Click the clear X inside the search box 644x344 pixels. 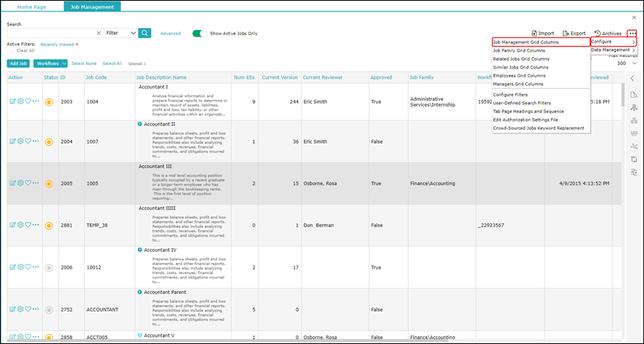pyautogui.click(x=98, y=33)
